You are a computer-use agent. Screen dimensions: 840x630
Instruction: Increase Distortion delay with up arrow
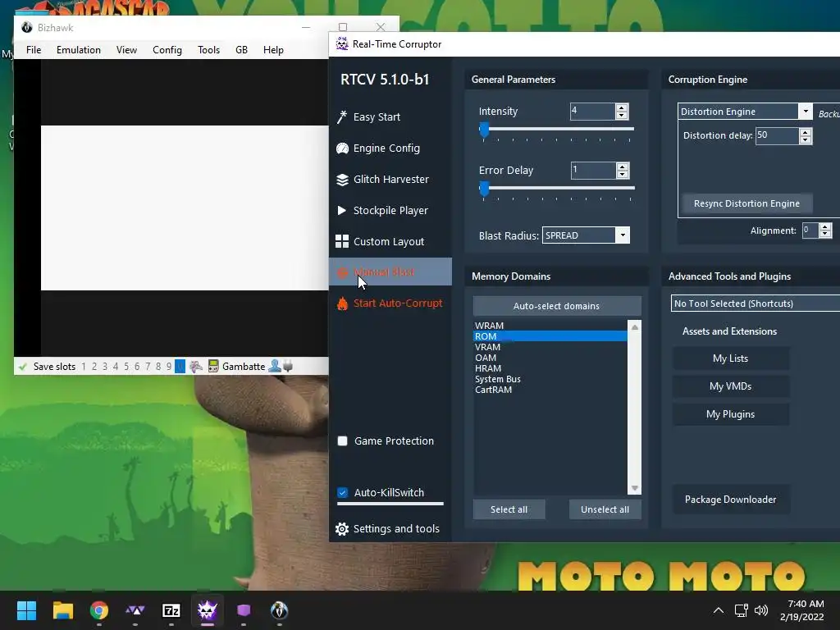click(806, 132)
